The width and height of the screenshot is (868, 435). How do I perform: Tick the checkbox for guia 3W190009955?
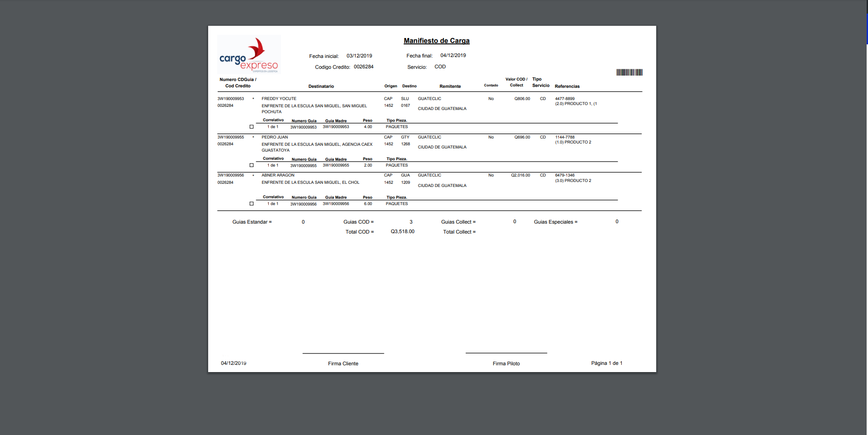click(x=252, y=165)
